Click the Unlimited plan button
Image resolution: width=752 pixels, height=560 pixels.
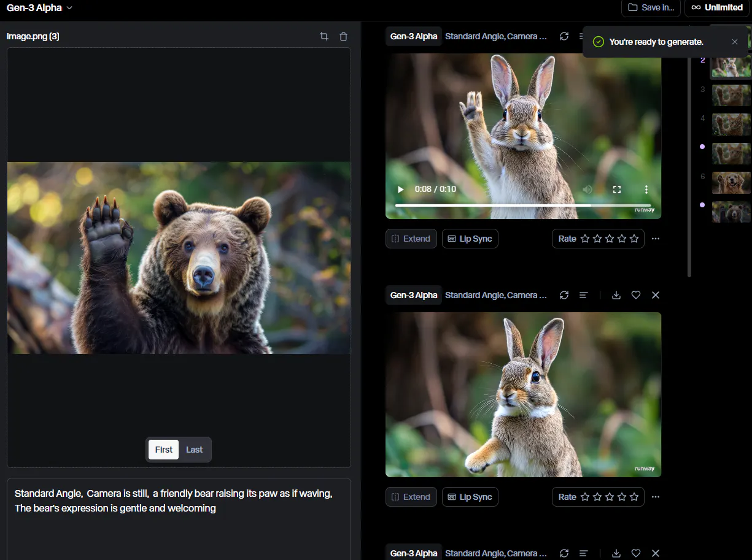click(x=717, y=8)
